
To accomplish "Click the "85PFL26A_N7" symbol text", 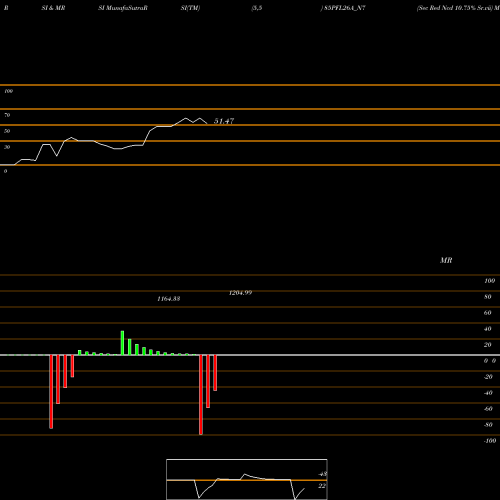I will (x=345, y=8).
